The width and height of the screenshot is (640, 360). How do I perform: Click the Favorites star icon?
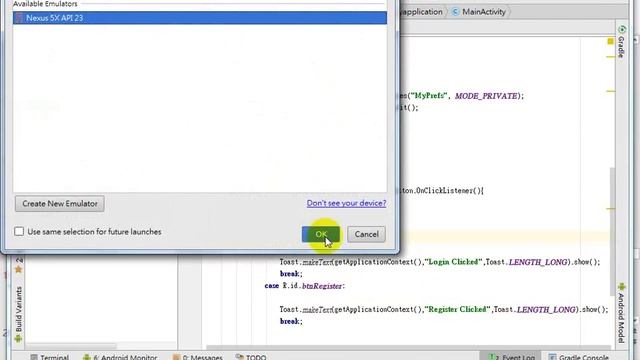coord(18,269)
